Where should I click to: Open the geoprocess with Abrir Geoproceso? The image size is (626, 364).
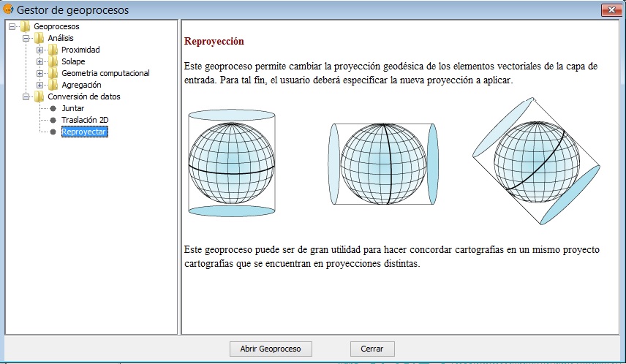pyautogui.click(x=271, y=349)
